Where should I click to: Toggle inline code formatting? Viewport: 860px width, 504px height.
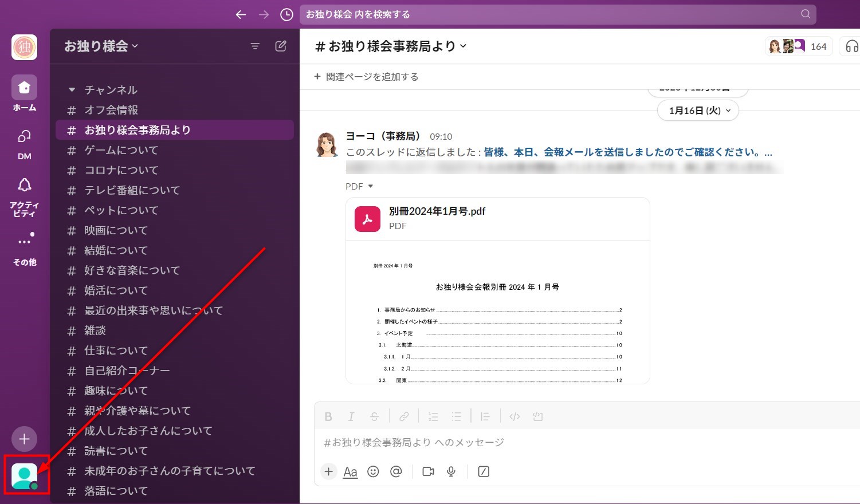[515, 416]
